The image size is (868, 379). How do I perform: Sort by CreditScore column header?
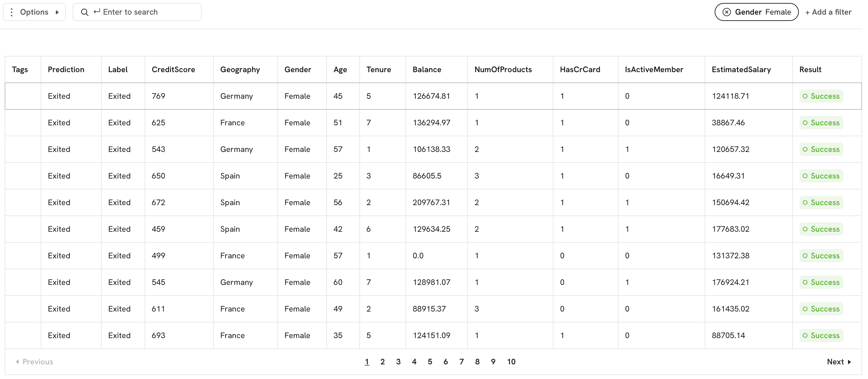click(173, 69)
